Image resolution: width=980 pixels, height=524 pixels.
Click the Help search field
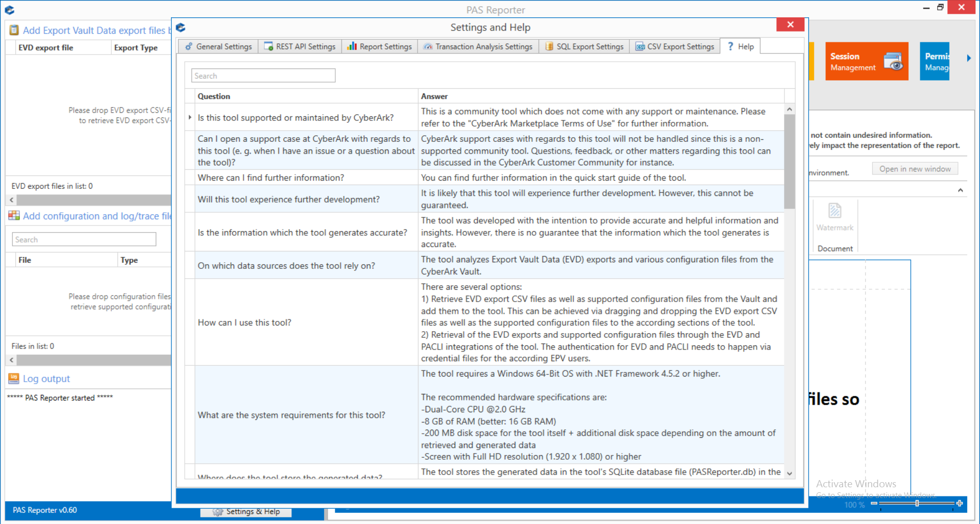pos(263,76)
